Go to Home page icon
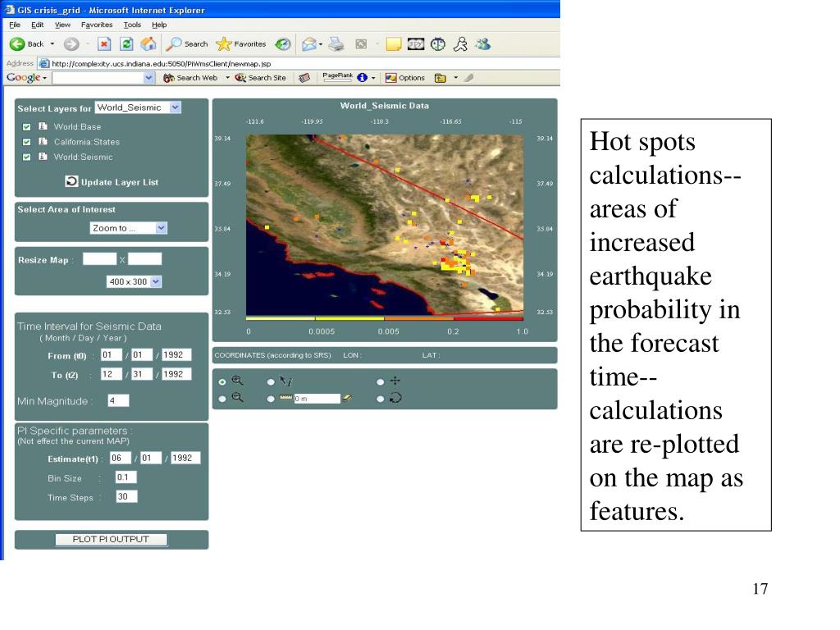 tap(148, 44)
